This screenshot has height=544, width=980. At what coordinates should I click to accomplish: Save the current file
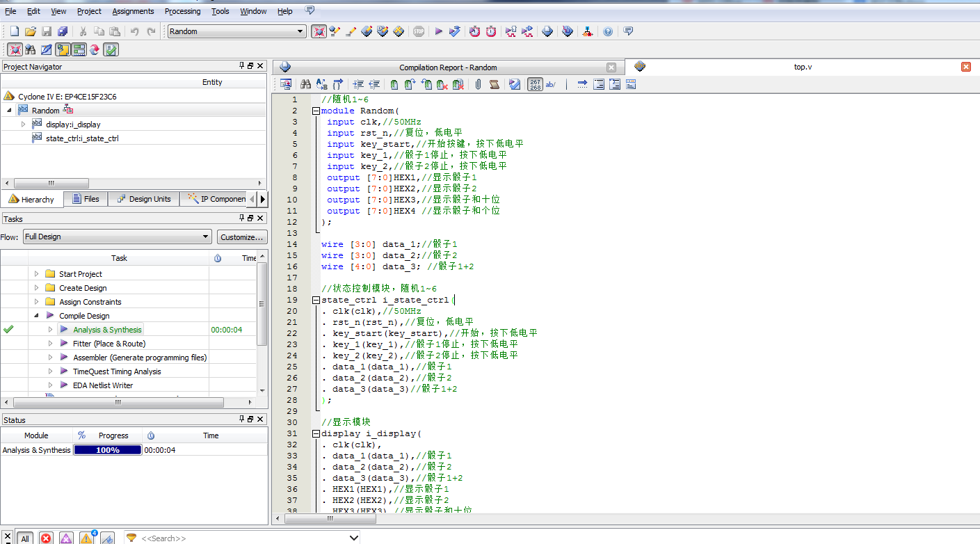(x=47, y=31)
